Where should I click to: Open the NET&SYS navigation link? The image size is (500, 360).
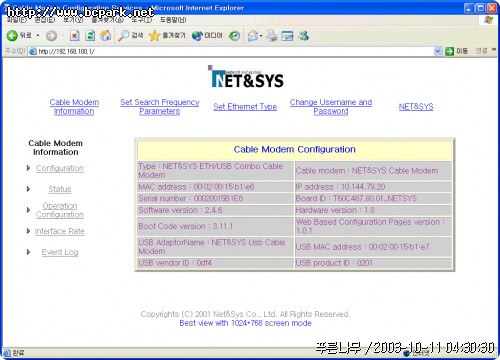tap(416, 107)
